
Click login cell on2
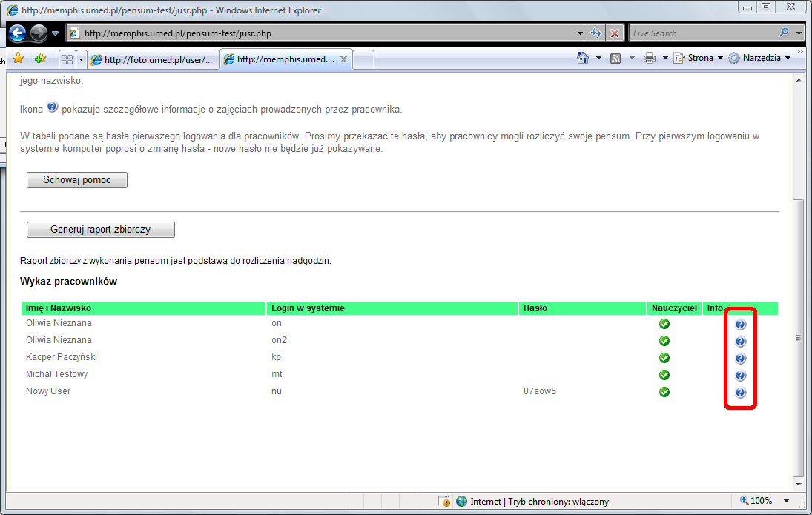click(x=279, y=340)
